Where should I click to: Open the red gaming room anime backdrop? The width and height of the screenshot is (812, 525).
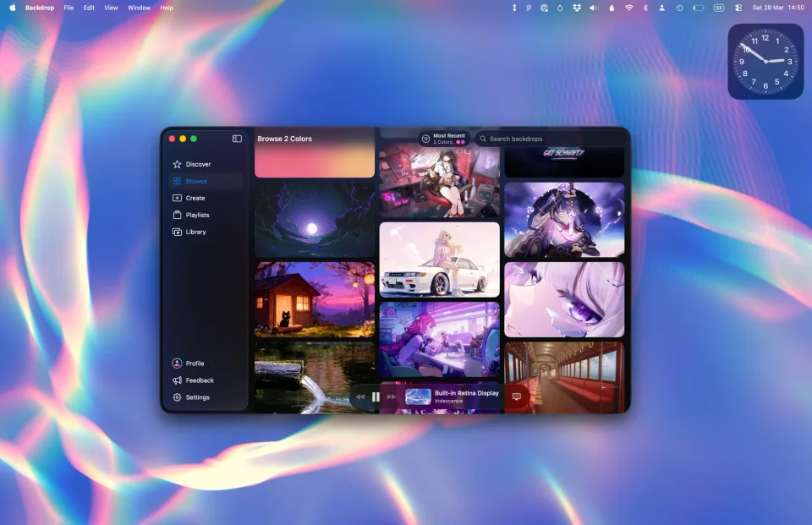(440, 183)
